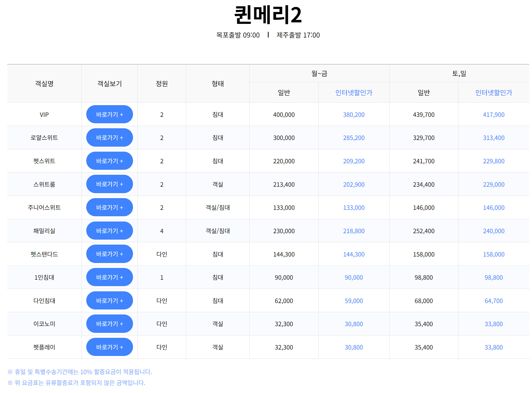Click the 펫스탠다드 room name cell
The width and height of the screenshot is (532, 393).
click(x=44, y=254)
